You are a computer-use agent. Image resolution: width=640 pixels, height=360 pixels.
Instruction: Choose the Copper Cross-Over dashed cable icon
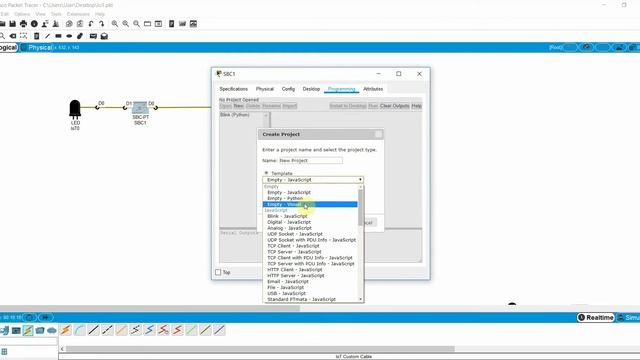pos(107,330)
